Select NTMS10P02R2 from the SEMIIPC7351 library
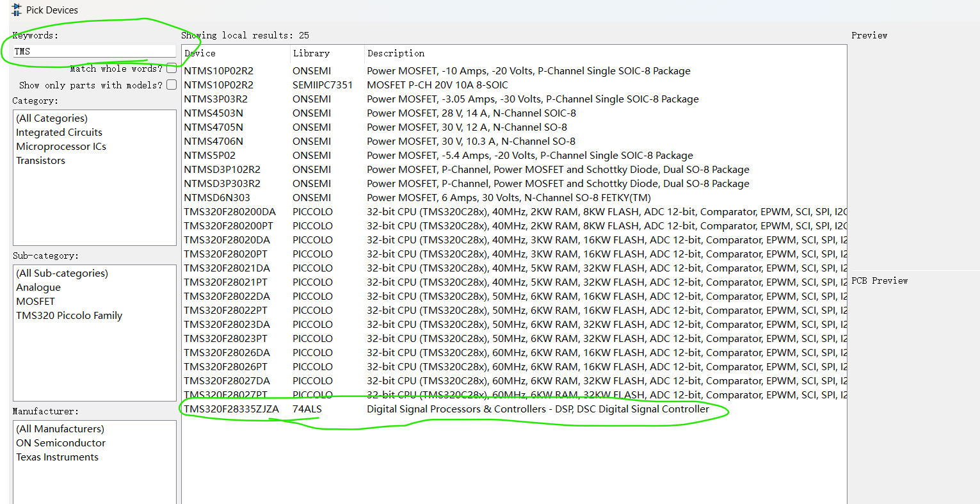 coord(514,85)
